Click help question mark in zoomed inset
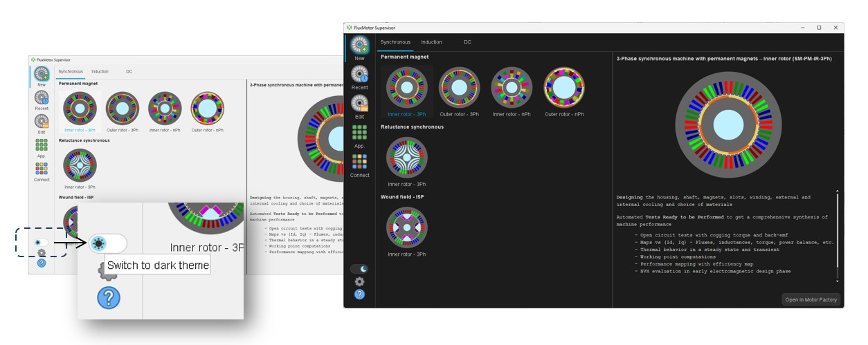This screenshot has width=868, height=345. (109, 298)
